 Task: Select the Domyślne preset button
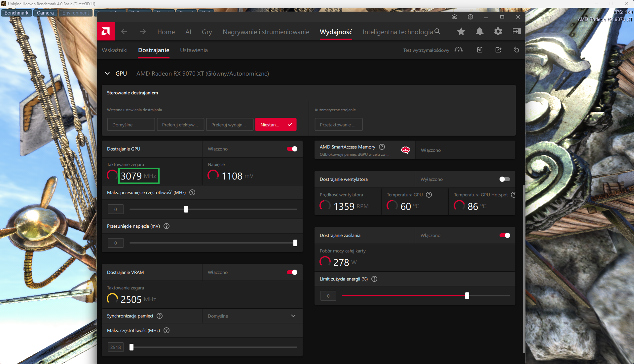tap(131, 125)
